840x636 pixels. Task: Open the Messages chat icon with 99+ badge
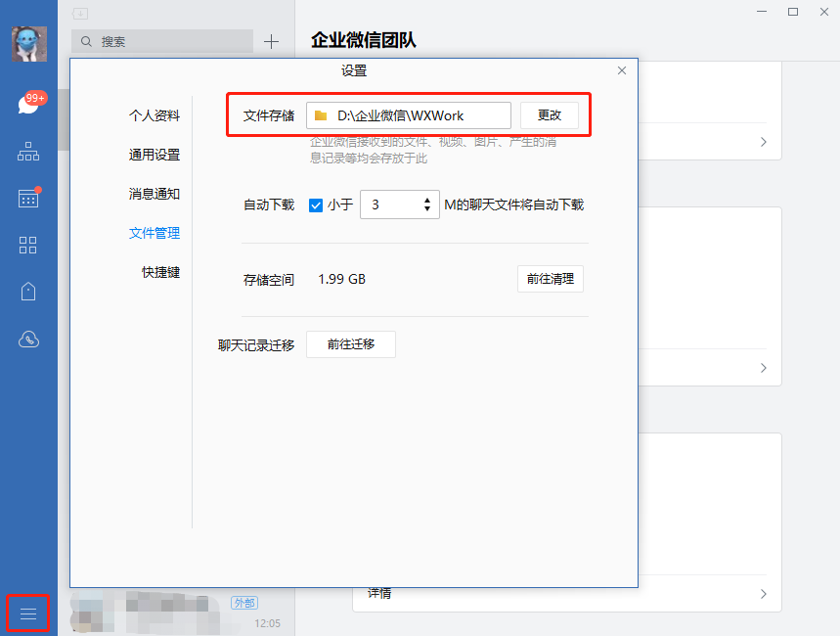click(28, 104)
